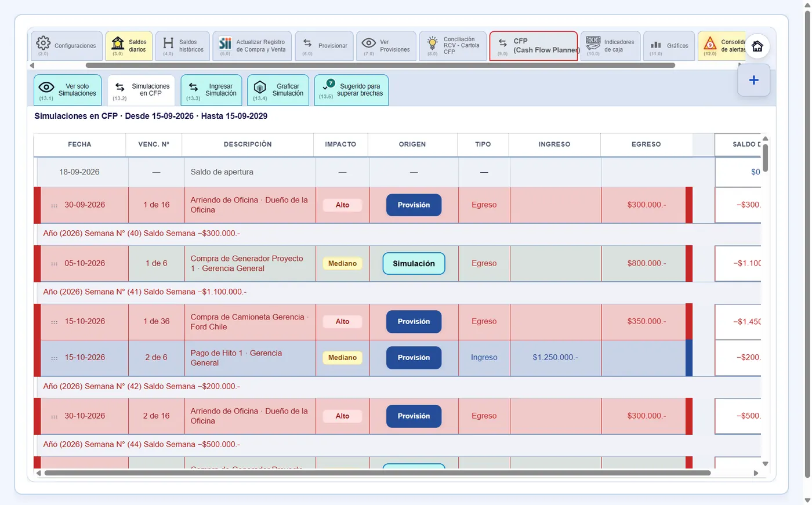The image size is (812, 505).
Task: Click Mediano badge on Compra de Generador row
Action: pyautogui.click(x=342, y=263)
